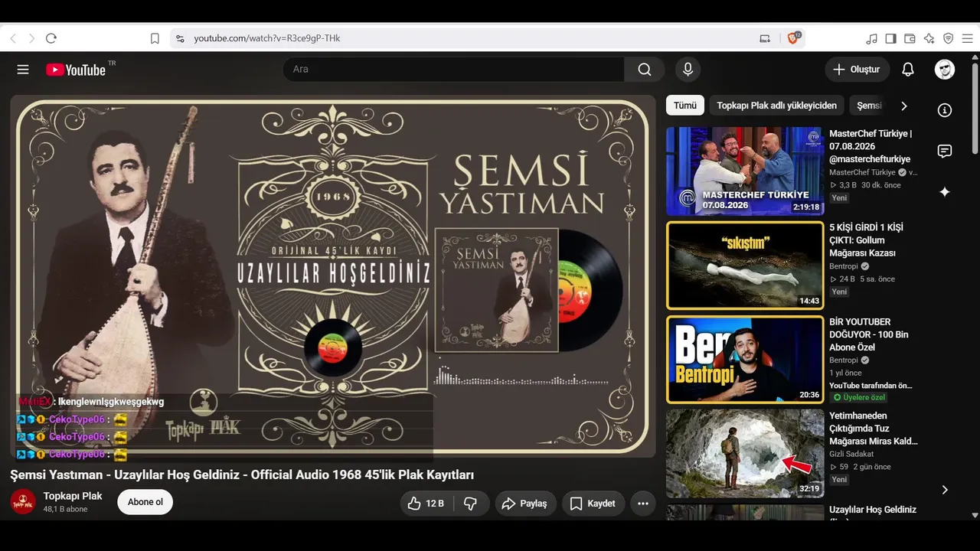Image resolution: width=980 pixels, height=551 pixels.
Task: Open the VPN shield icon
Action: coord(948,38)
